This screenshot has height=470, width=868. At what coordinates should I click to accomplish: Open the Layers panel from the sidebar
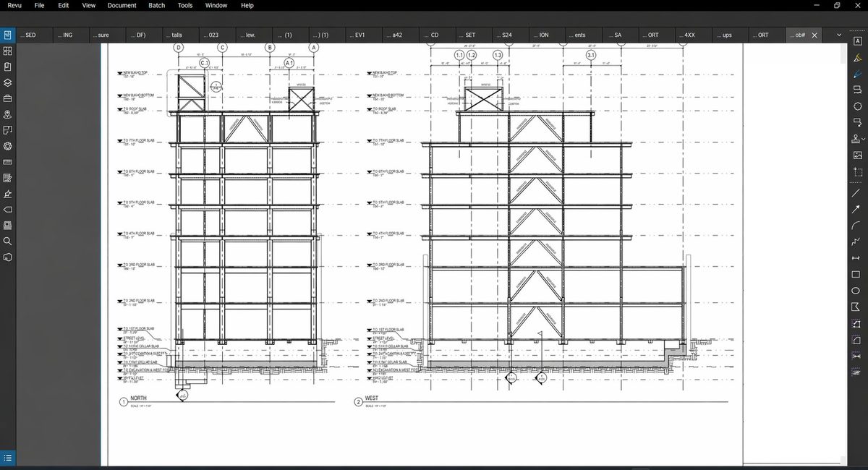click(x=9, y=82)
